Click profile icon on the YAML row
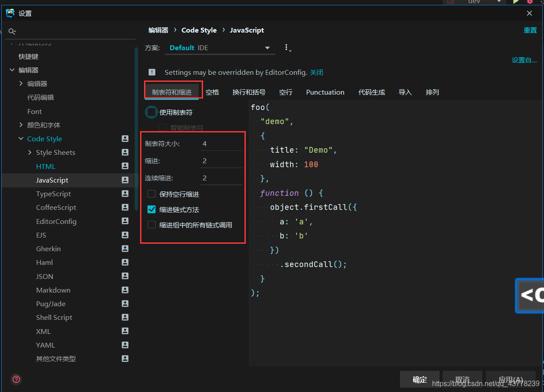This screenshot has width=544, height=392. 125,345
